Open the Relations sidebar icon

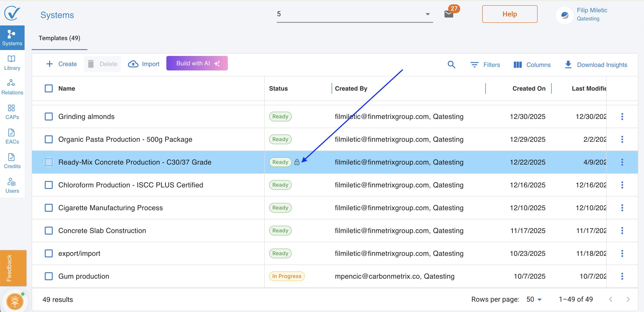point(12,87)
